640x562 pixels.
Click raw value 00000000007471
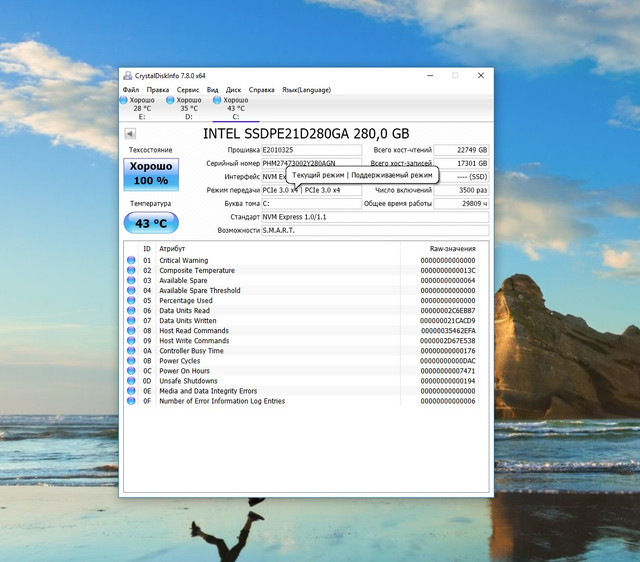click(448, 371)
